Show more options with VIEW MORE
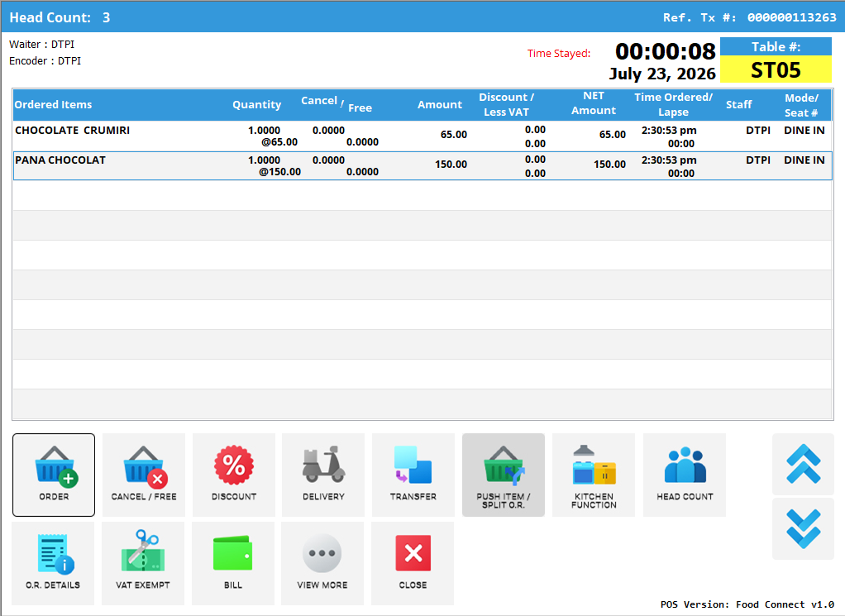The image size is (845, 616). pos(322,563)
